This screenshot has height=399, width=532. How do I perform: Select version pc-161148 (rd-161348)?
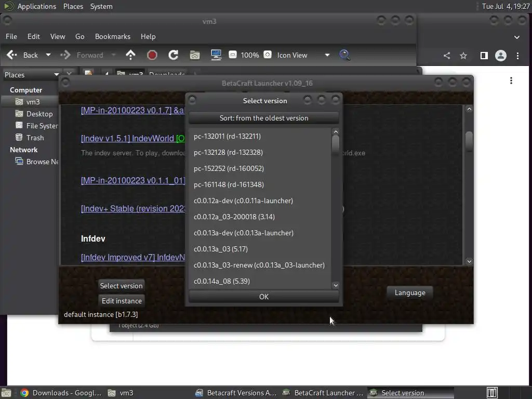(x=260, y=184)
